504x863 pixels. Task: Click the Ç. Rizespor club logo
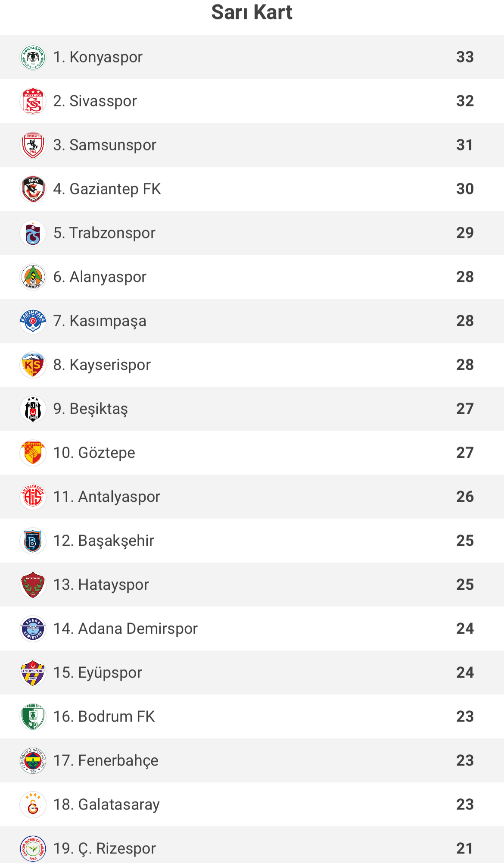point(33,848)
